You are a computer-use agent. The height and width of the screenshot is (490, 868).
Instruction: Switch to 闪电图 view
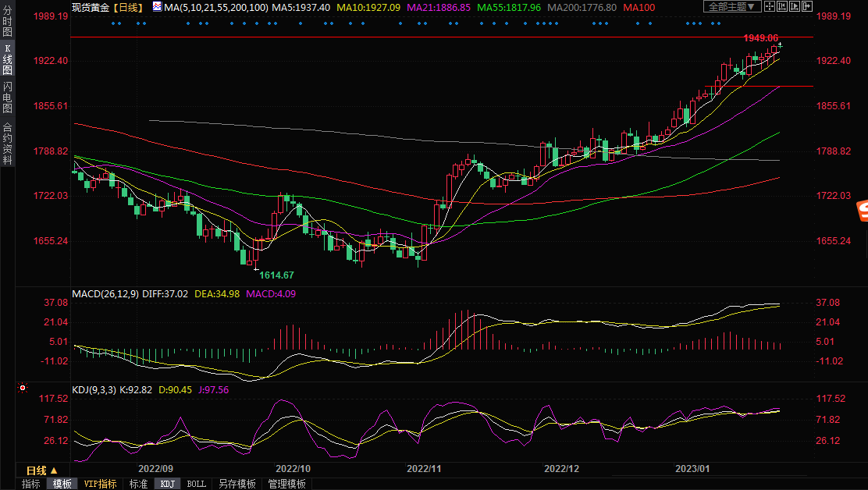point(7,97)
